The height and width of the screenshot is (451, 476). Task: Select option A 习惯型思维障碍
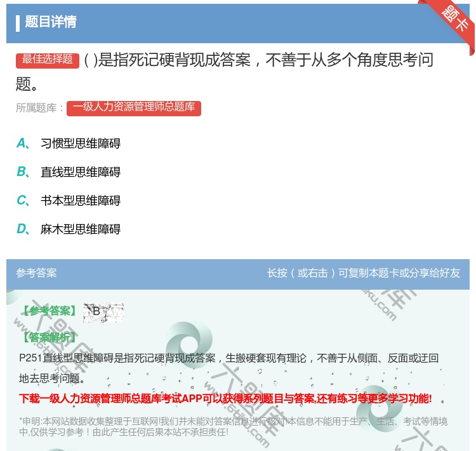click(x=69, y=143)
